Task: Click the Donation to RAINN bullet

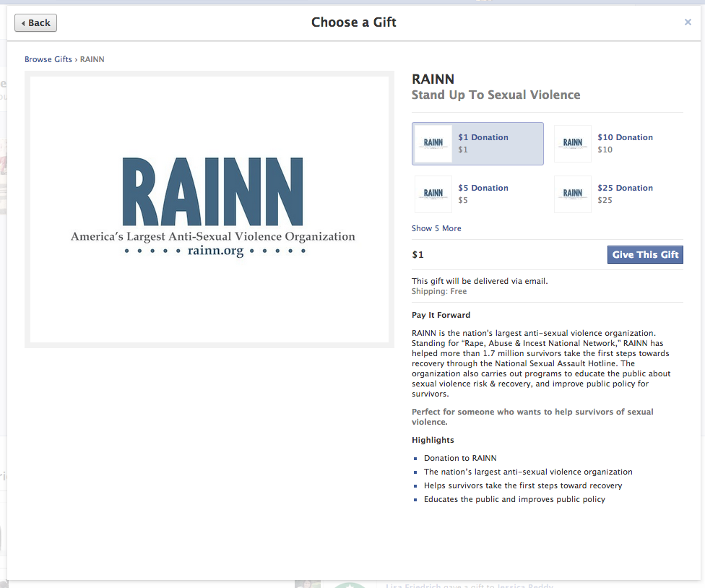Action: [460, 458]
